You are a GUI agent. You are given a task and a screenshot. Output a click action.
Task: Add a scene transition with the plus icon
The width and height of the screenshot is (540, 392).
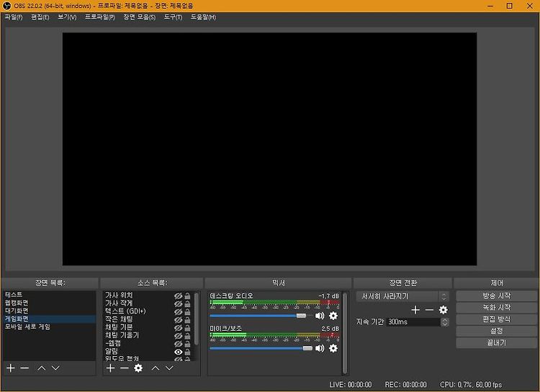(x=415, y=310)
